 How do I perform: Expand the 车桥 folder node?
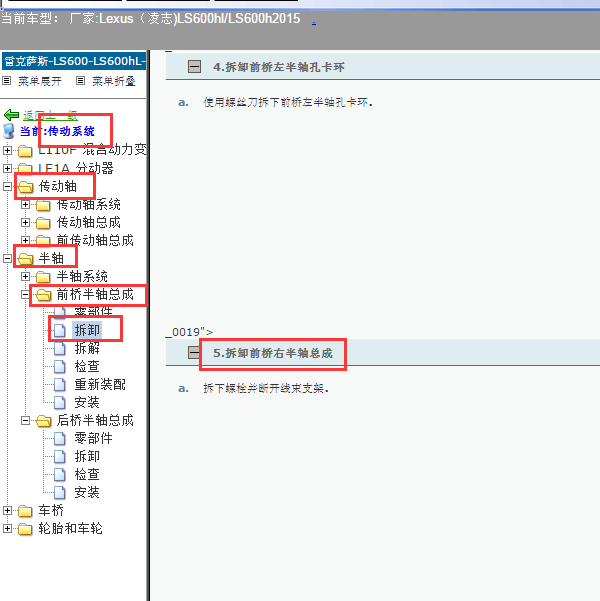pos(7,511)
